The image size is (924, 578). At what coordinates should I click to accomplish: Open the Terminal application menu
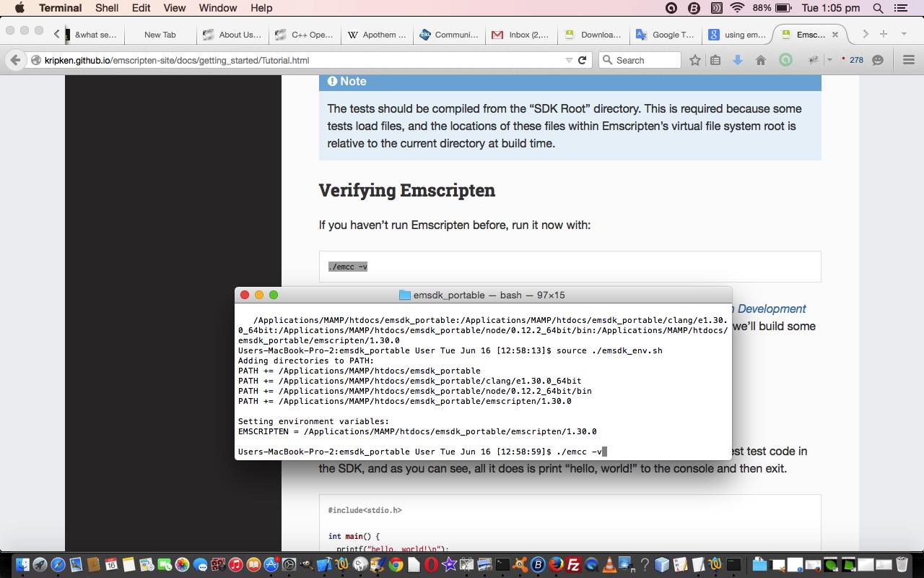coord(60,8)
